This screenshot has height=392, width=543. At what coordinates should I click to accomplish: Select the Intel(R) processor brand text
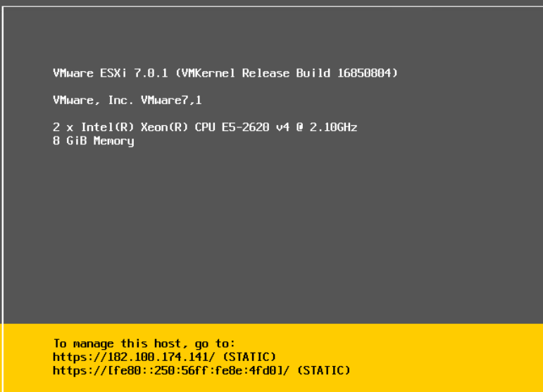coord(100,127)
